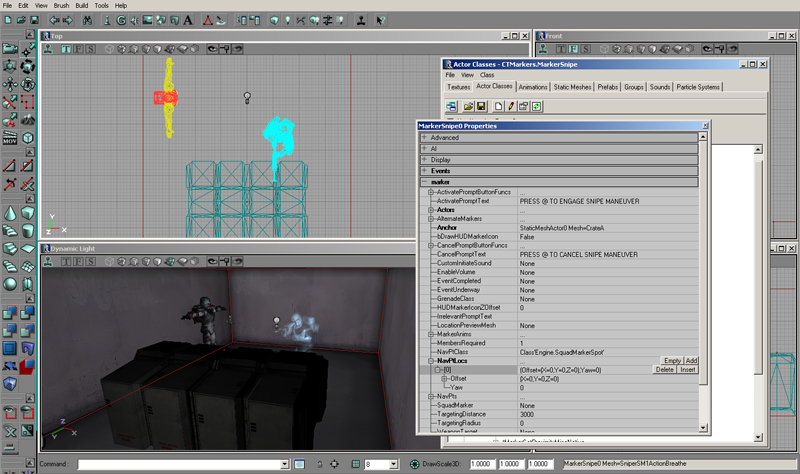This screenshot has width=800, height=474.
Task: Open the 2D Shape Editor red triangle icon
Action: click(x=208, y=20)
